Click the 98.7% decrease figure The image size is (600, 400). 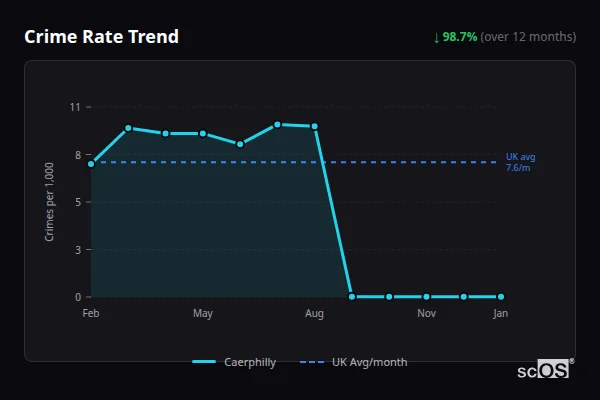point(460,37)
